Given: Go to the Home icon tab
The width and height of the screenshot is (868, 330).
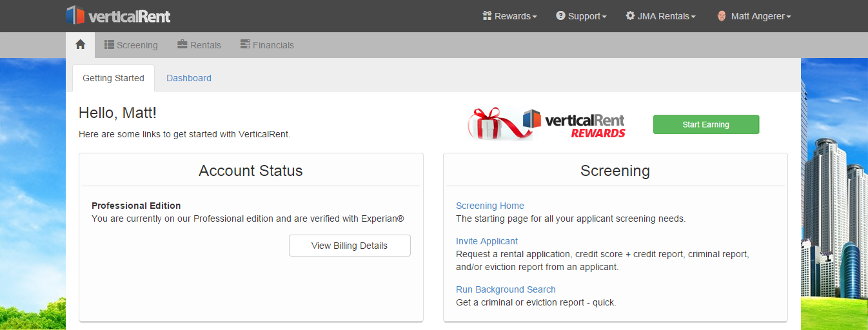Looking at the screenshot, I should pos(81,44).
